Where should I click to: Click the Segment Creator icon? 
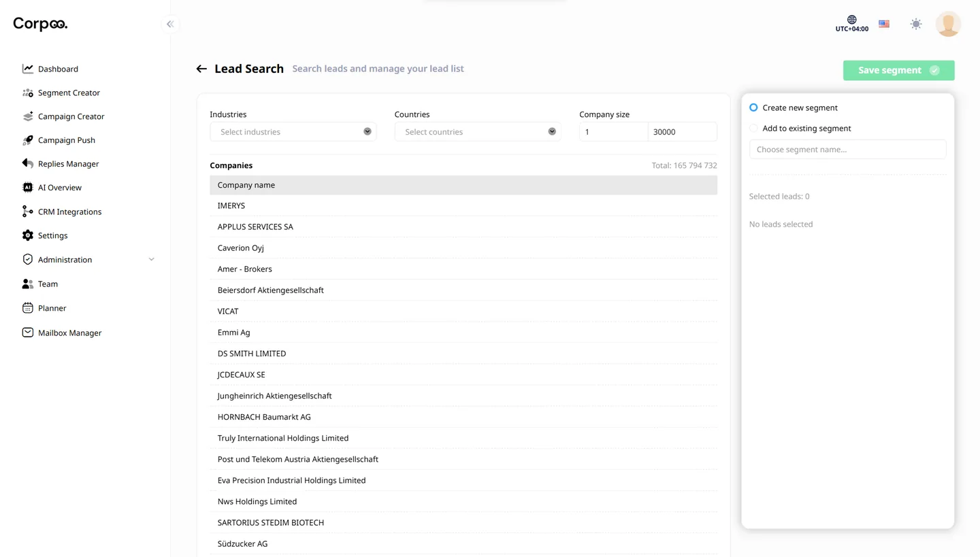point(27,92)
